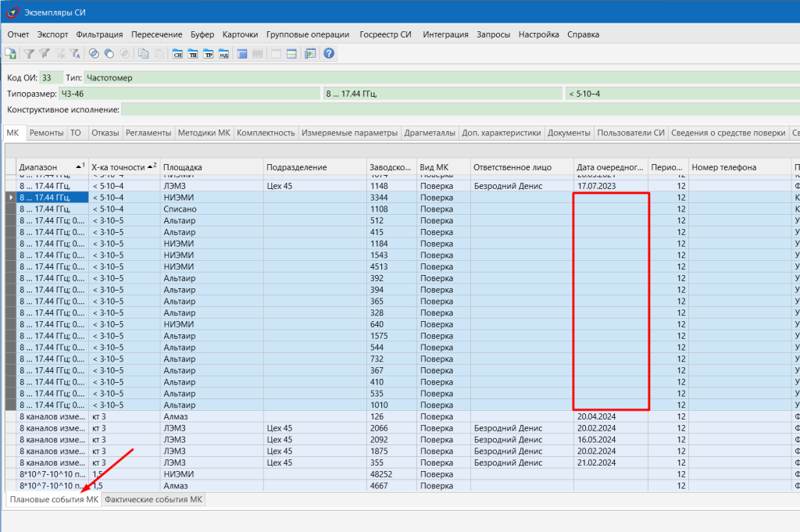Click the date cell 16.05.2024
This screenshot has width=800, height=532.
coord(611,440)
